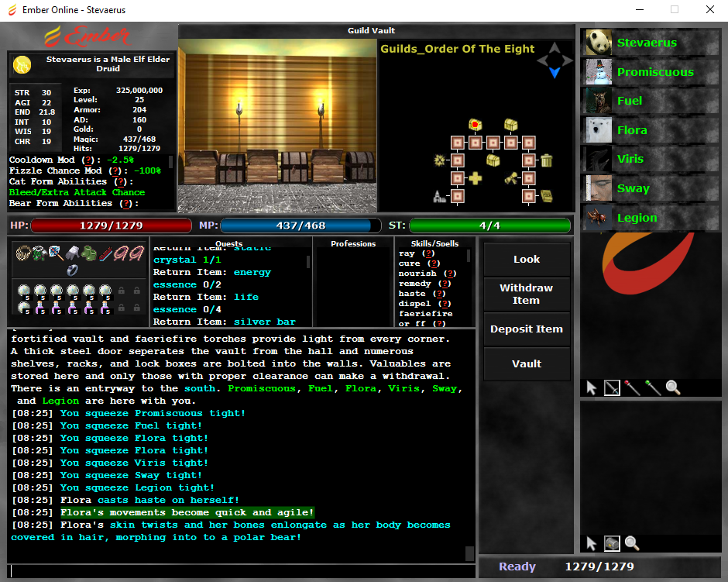
Task: Select the red wand tool
Action: coord(631,387)
